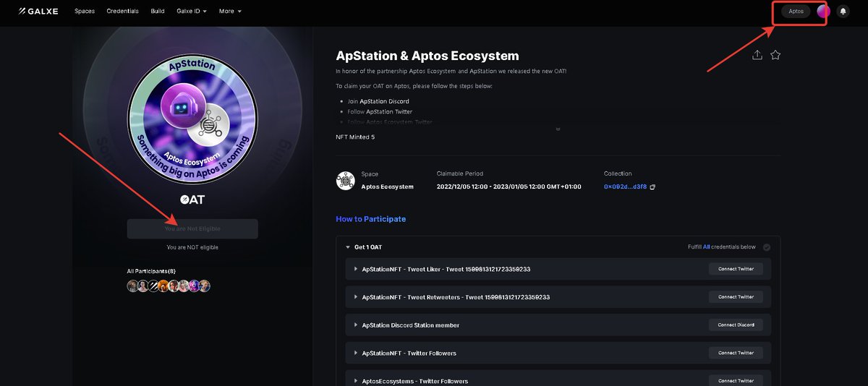Click the ApStation & Aptos Ecosystem title
Viewport: 868px width, 386px height.
point(427,56)
